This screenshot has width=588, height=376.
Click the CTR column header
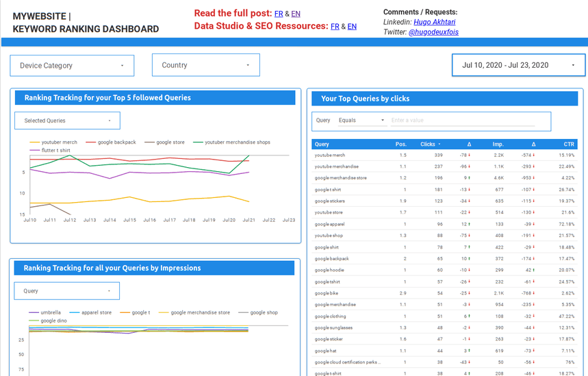(x=569, y=145)
